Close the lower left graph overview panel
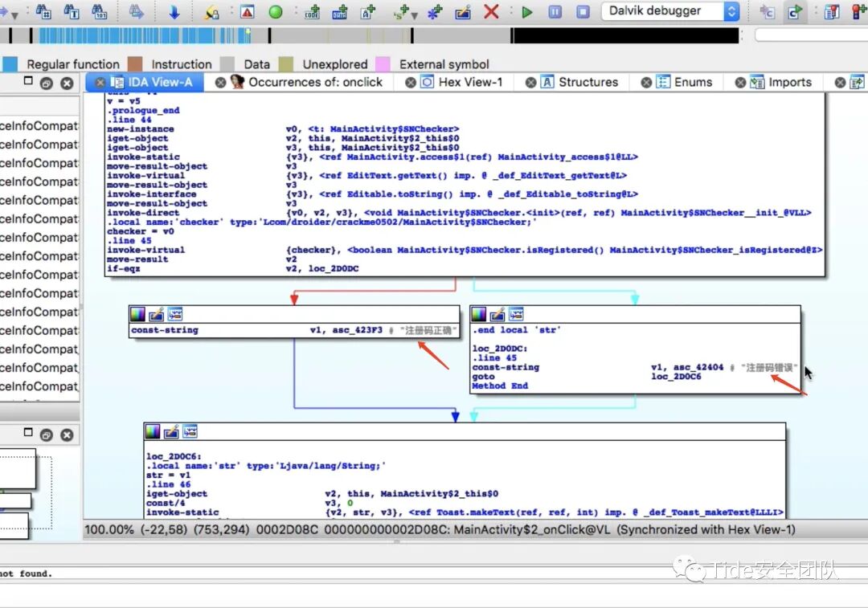The width and height of the screenshot is (868, 608). (x=67, y=435)
